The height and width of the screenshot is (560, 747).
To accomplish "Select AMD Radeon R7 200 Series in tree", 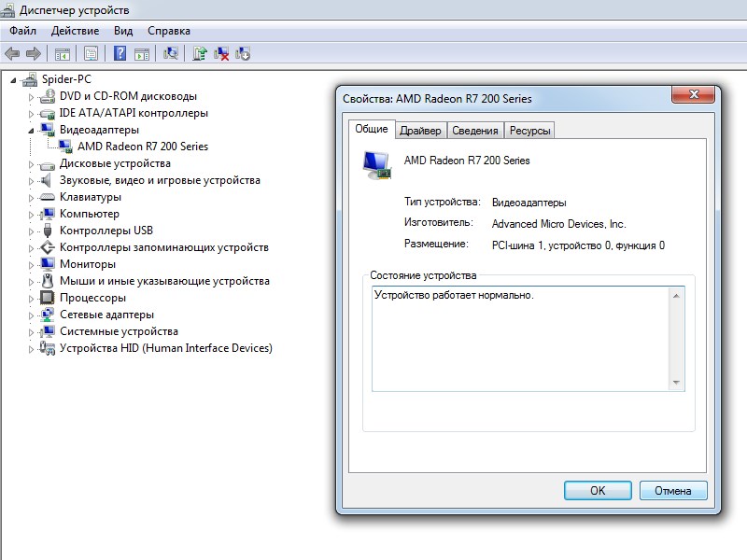I will point(142,147).
